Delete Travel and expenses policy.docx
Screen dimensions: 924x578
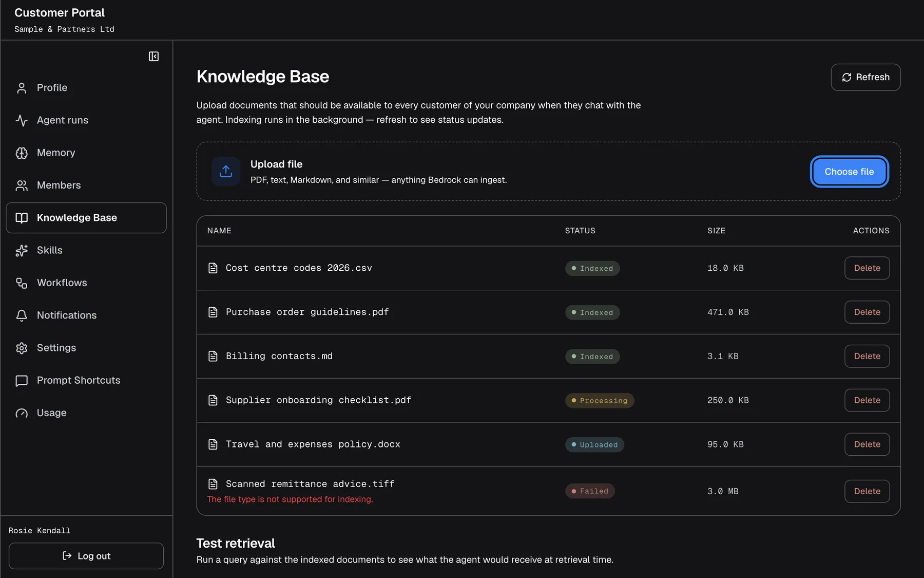(867, 444)
